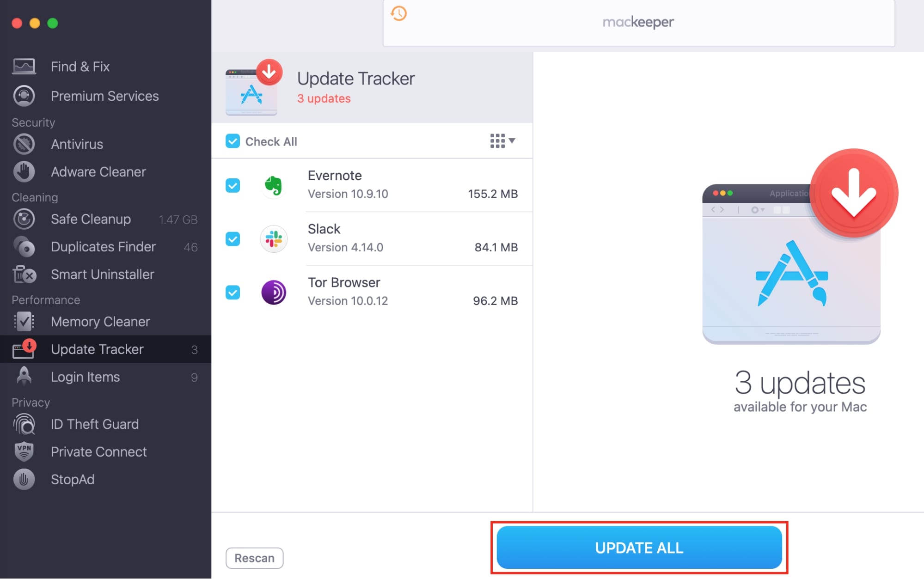The height and width of the screenshot is (579, 924).
Task: Select the Private Connect VPN icon
Action: tap(24, 451)
